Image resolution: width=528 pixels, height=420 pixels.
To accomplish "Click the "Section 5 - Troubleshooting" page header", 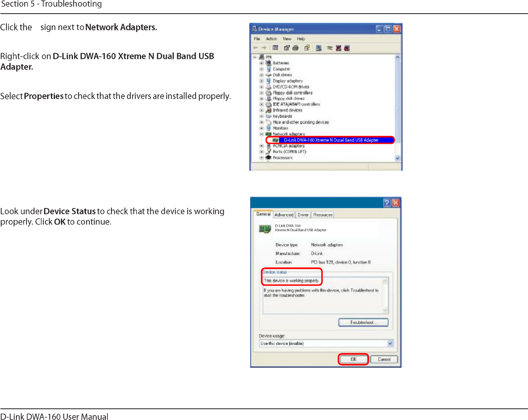I will pyautogui.click(x=51, y=4).
